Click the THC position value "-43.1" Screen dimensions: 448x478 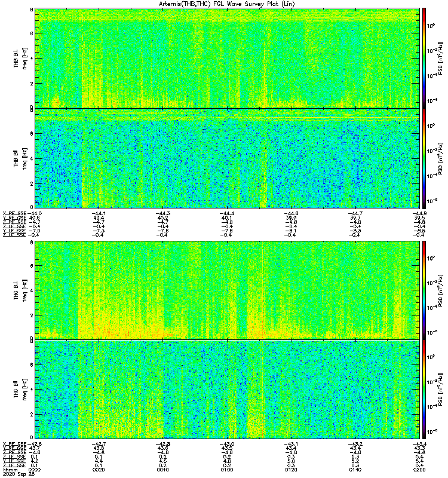click(291, 444)
